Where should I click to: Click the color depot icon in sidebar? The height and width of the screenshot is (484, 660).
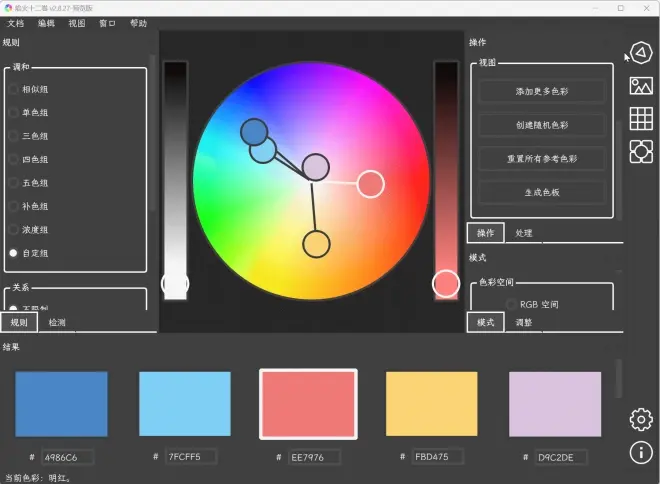click(x=641, y=151)
